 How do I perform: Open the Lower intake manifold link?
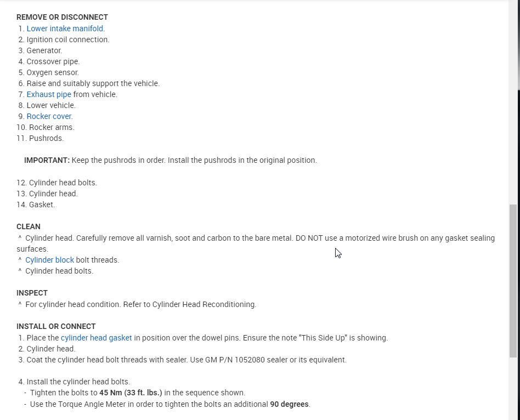(65, 29)
